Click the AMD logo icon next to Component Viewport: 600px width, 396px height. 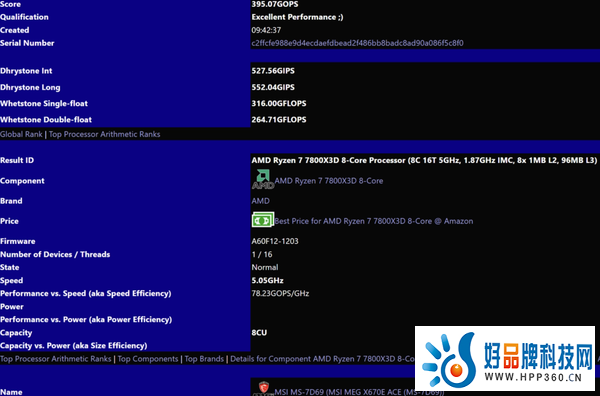pyautogui.click(x=263, y=179)
